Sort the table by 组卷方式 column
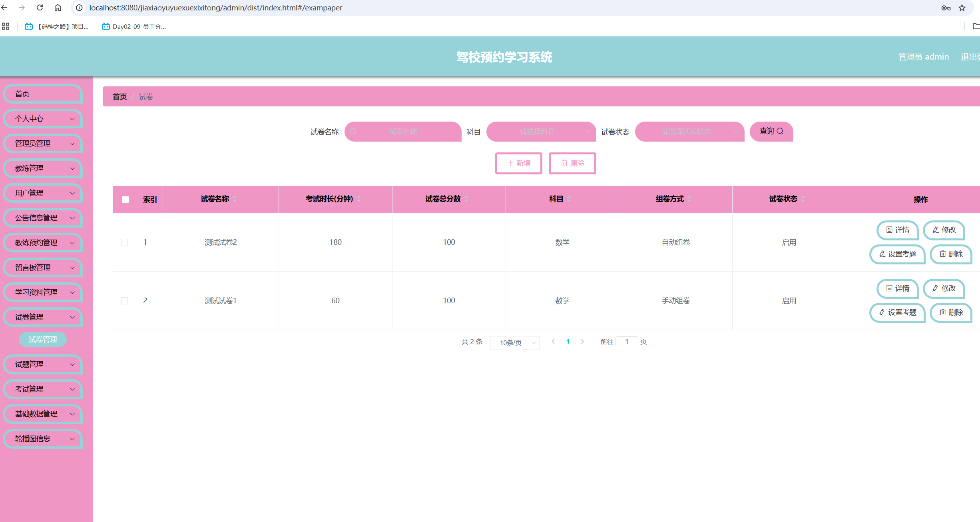The height and width of the screenshot is (522, 980). tap(689, 199)
